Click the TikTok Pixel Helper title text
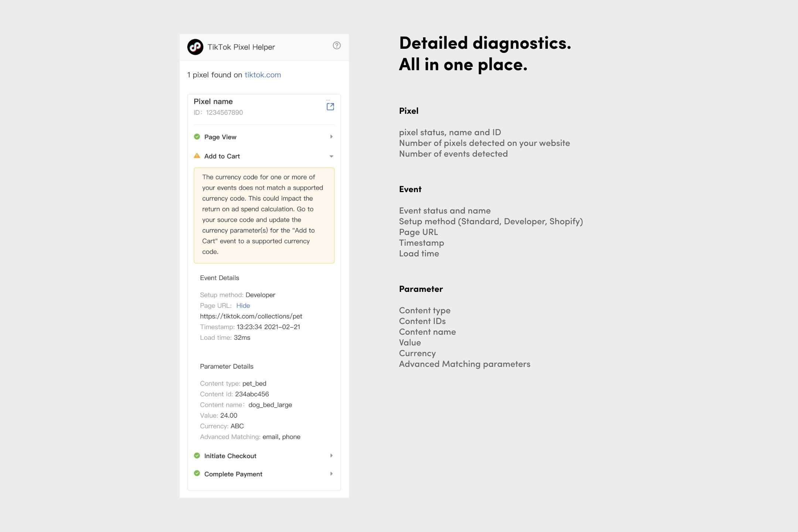Image resolution: width=798 pixels, height=532 pixels. pyautogui.click(x=241, y=47)
